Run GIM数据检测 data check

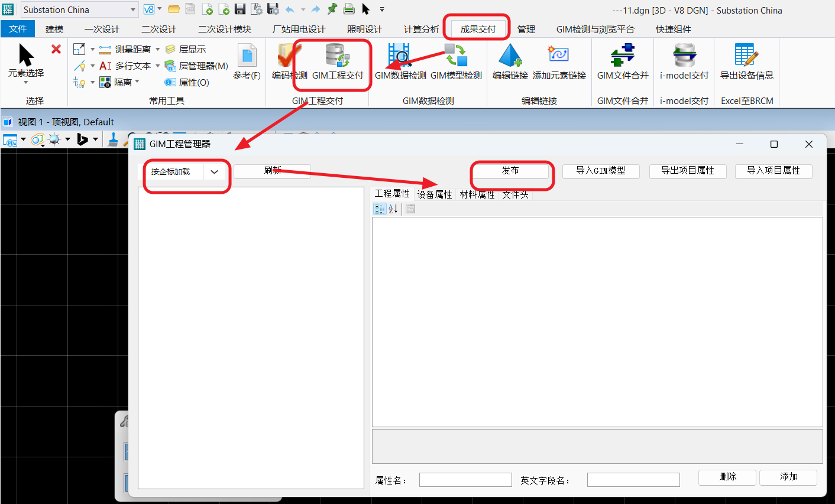(400, 61)
